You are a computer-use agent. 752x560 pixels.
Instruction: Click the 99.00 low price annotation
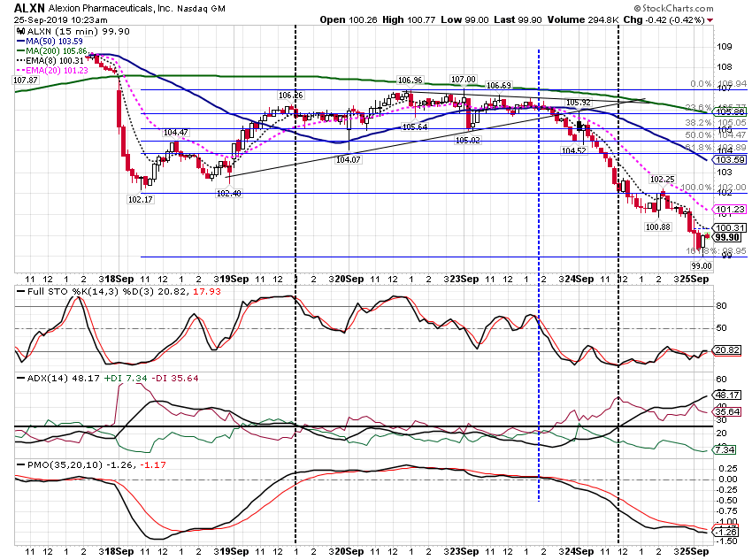pyautogui.click(x=702, y=265)
